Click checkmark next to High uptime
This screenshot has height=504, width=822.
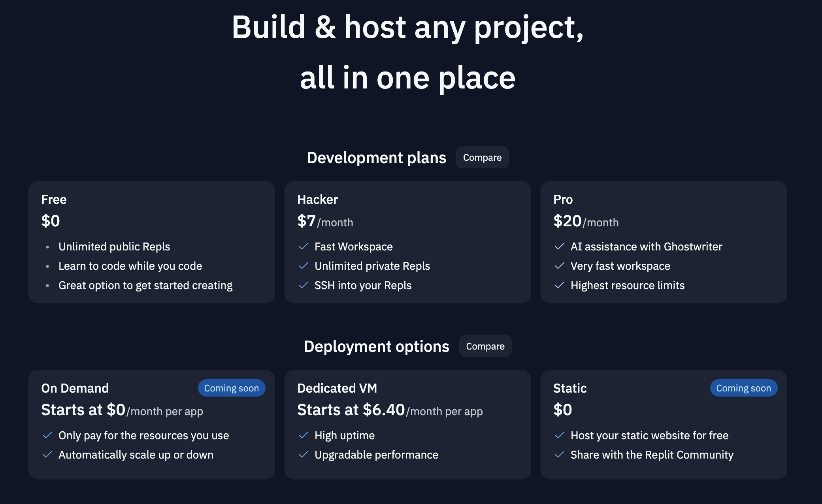(x=303, y=435)
